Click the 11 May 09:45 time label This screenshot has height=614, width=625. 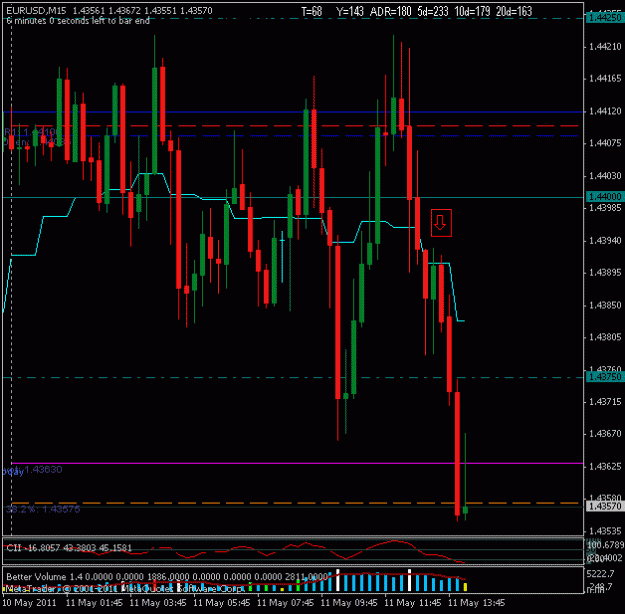[x=350, y=603]
